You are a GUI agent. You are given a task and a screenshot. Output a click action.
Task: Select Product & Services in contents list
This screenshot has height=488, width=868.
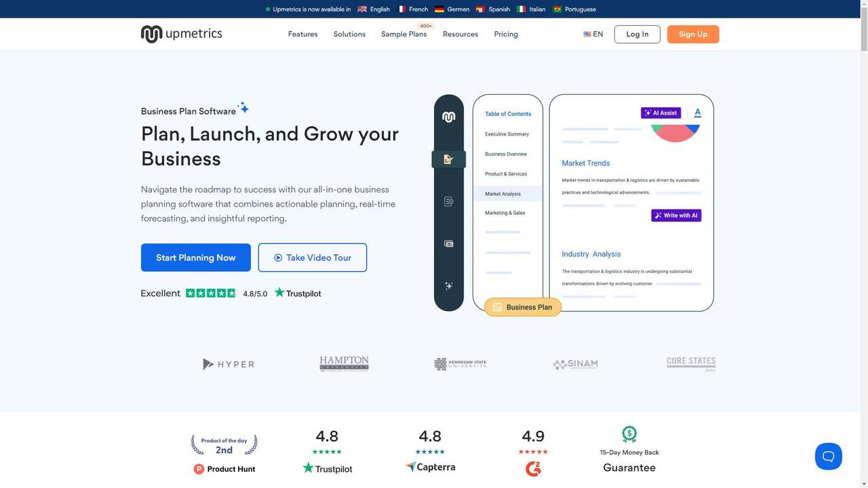point(506,174)
